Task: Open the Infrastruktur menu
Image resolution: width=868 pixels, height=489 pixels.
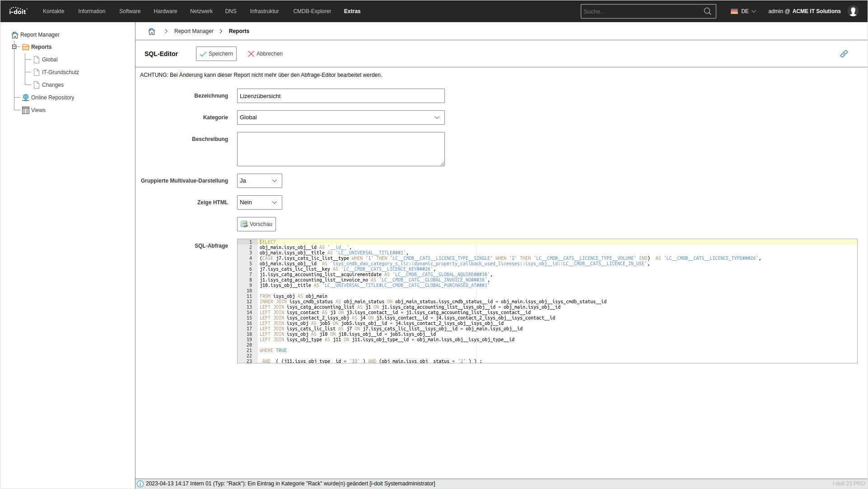Action: (264, 11)
